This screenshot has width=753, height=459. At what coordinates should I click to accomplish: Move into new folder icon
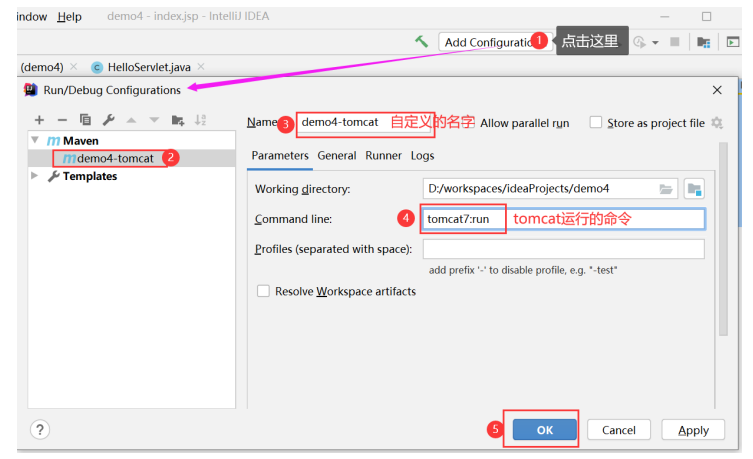pyautogui.click(x=178, y=120)
